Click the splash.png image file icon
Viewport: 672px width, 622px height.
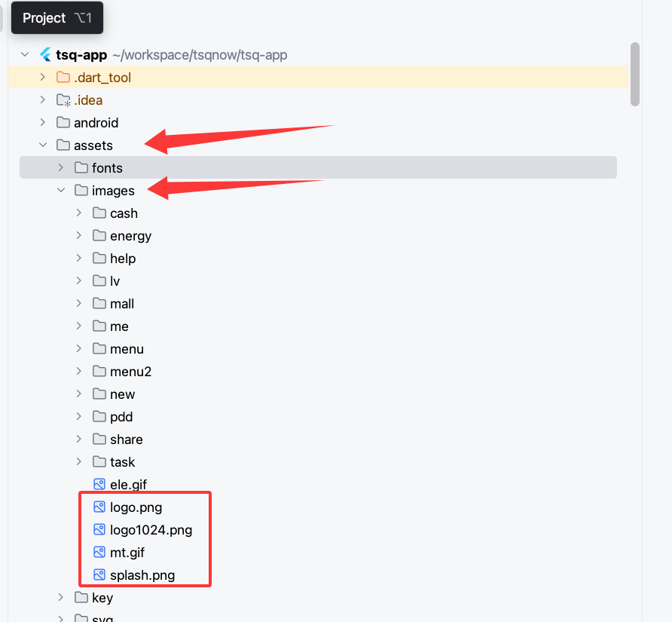[x=99, y=575]
